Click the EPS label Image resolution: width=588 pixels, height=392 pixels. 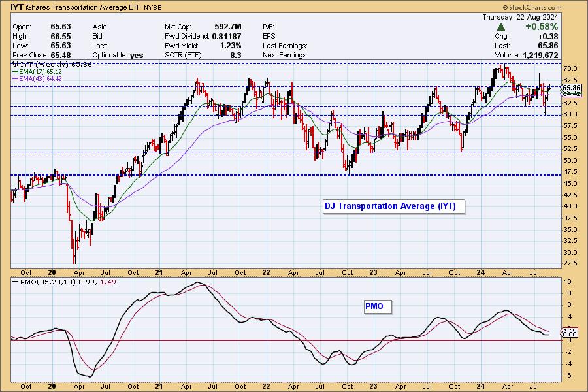point(270,37)
